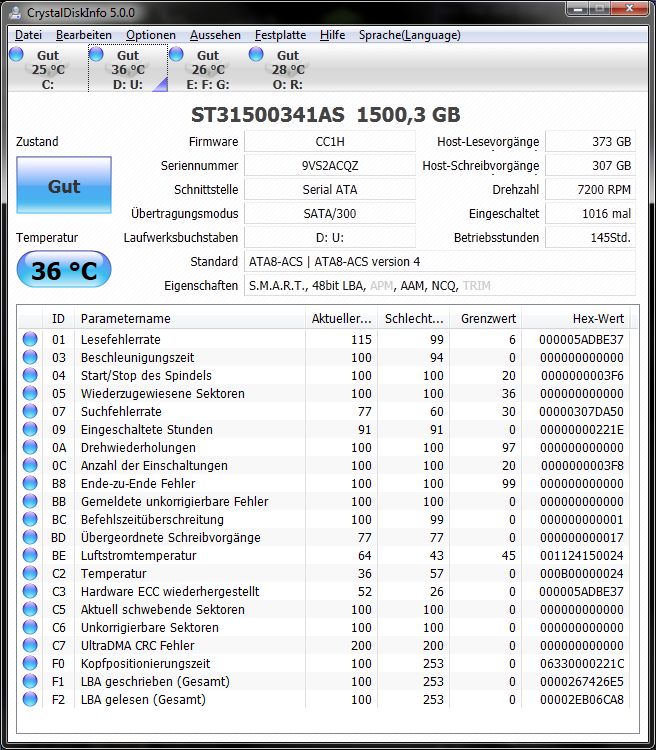This screenshot has width=656, height=750.
Task: Click the Laufwerksbuchstaben field D: U:
Action: coord(330,237)
